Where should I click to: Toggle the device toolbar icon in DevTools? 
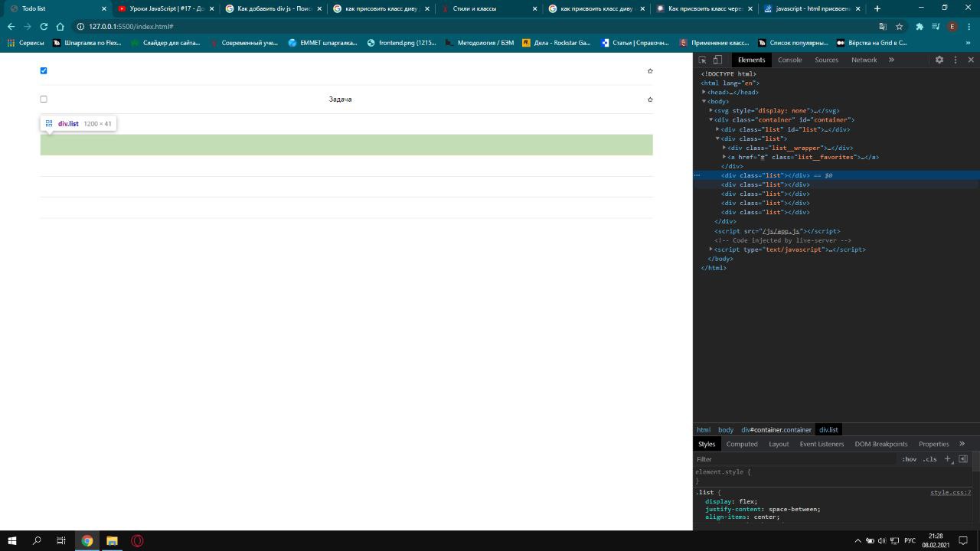click(x=717, y=60)
